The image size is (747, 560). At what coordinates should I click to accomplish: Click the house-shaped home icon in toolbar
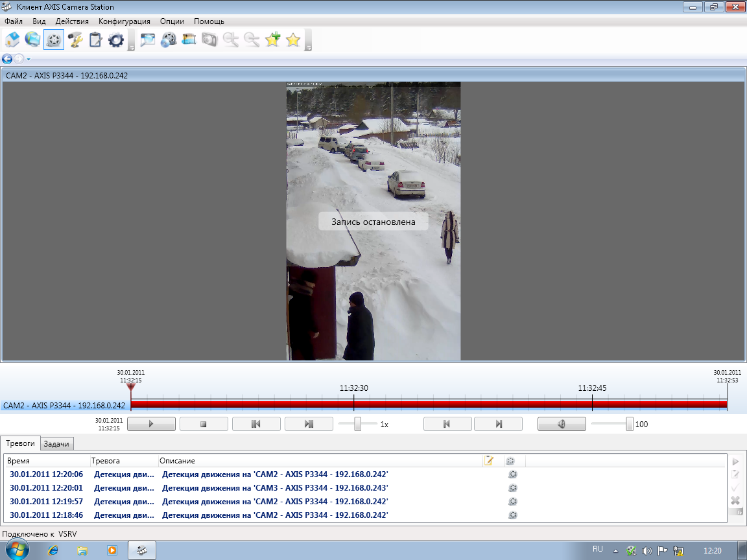[x=12, y=40]
